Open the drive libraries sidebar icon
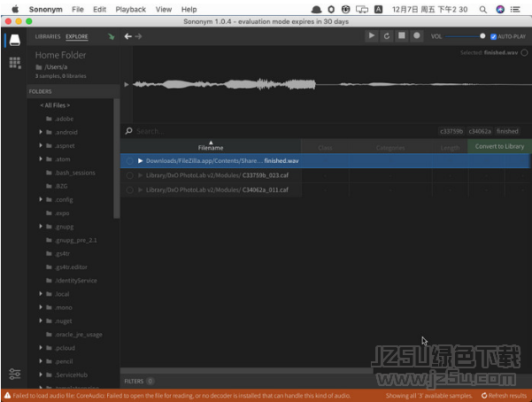 (x=14, y=40)
